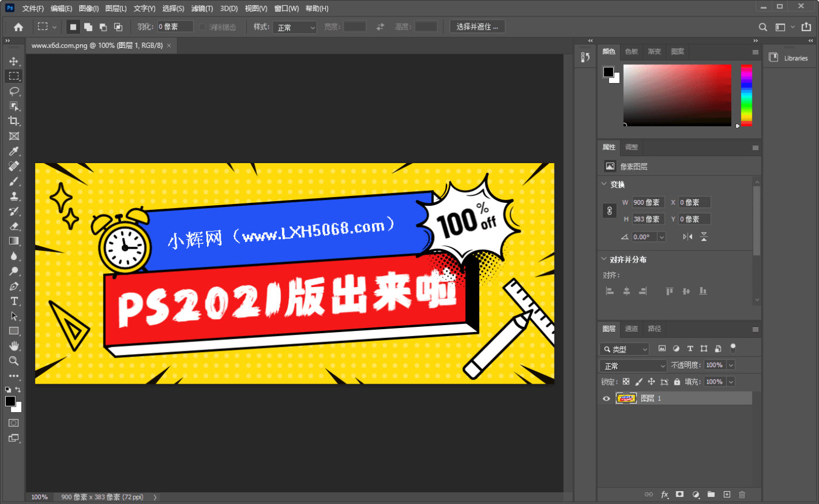
Task: Enable Intersect with Selection mode
Action: pos(118,27)
